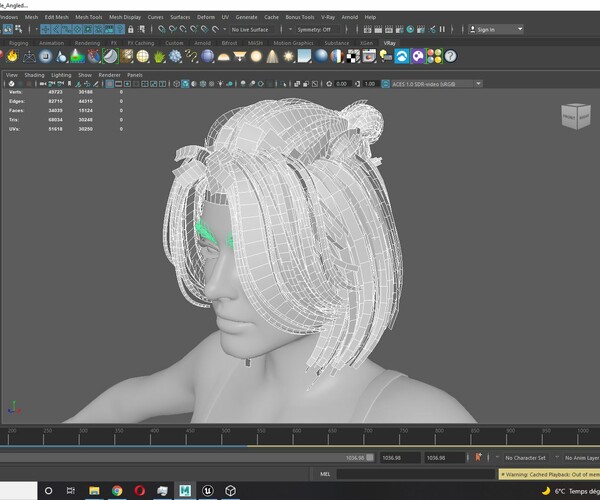Create a V-Ray dome light from the shelf
The image size is (600, 500).
223,57
